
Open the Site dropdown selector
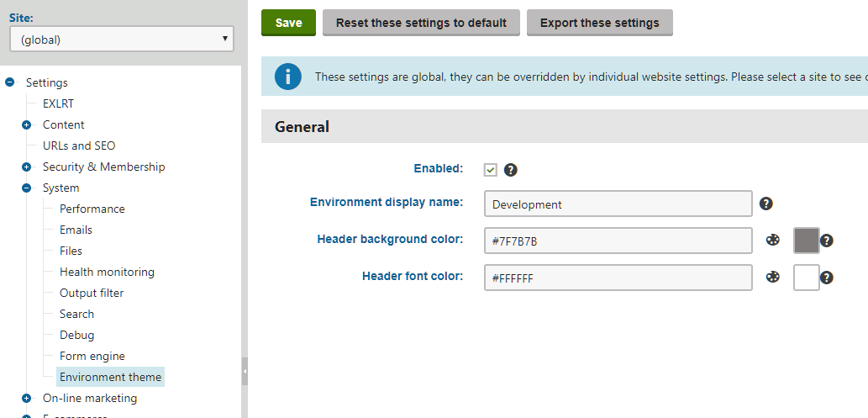click(x=122, y=39)
